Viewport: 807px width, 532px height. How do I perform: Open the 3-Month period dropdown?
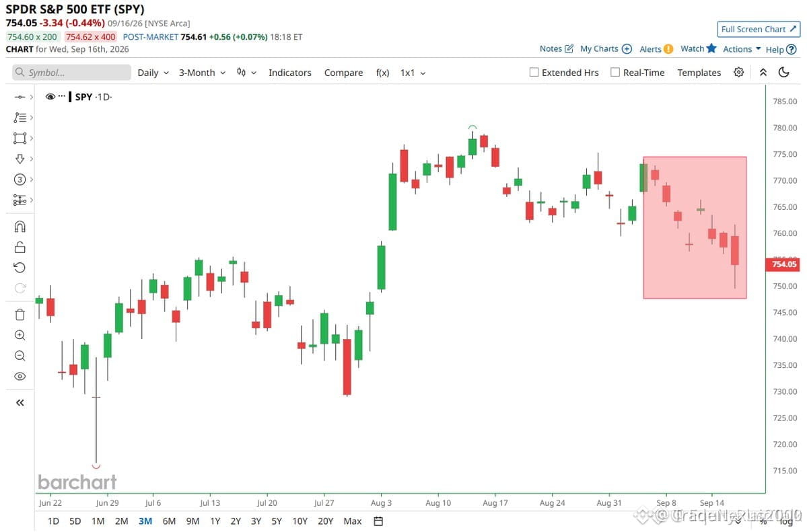203,73
